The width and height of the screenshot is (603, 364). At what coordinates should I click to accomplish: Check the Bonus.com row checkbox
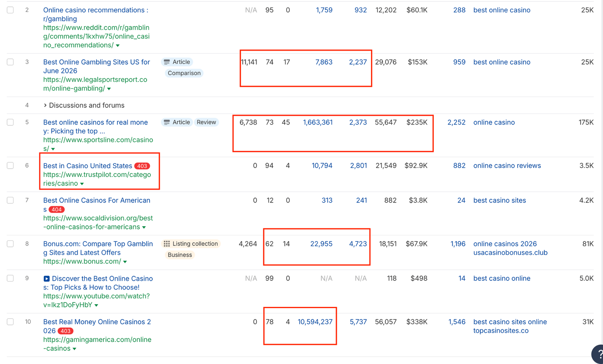(x=10, y=243)
